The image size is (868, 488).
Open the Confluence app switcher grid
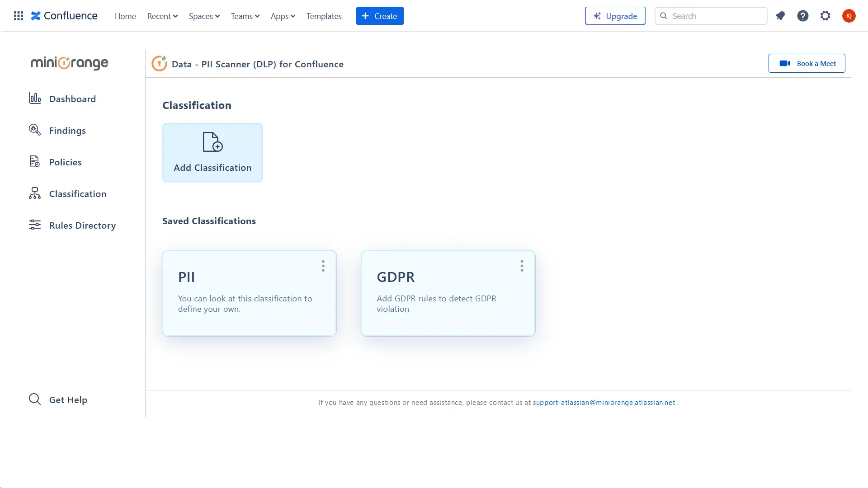pos(19,16)
